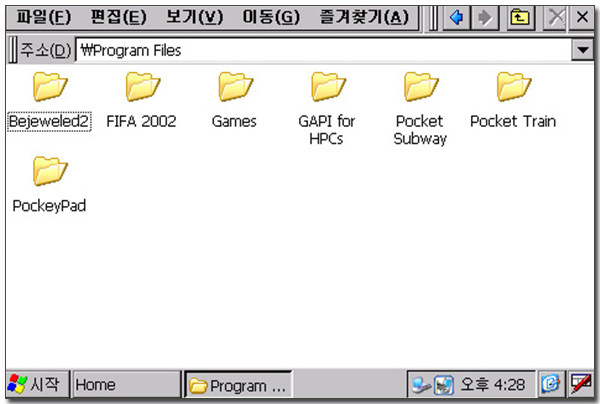Open the Games folder icon
The image size is (600, 404).
click(x=236, y=87)
